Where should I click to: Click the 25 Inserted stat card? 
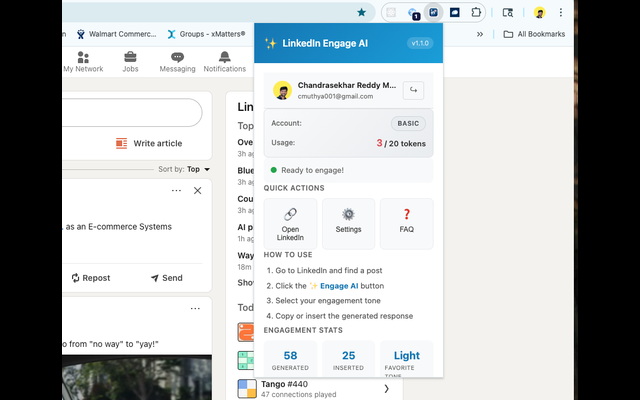[348, 359]
